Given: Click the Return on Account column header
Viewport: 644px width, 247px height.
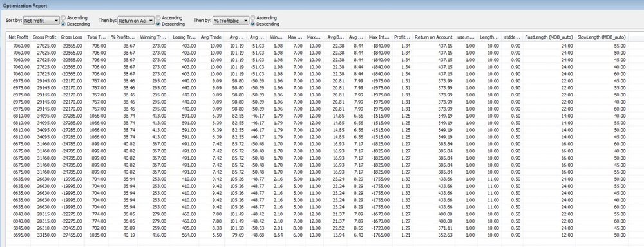Looking at the screenshot, I should 433,37.
